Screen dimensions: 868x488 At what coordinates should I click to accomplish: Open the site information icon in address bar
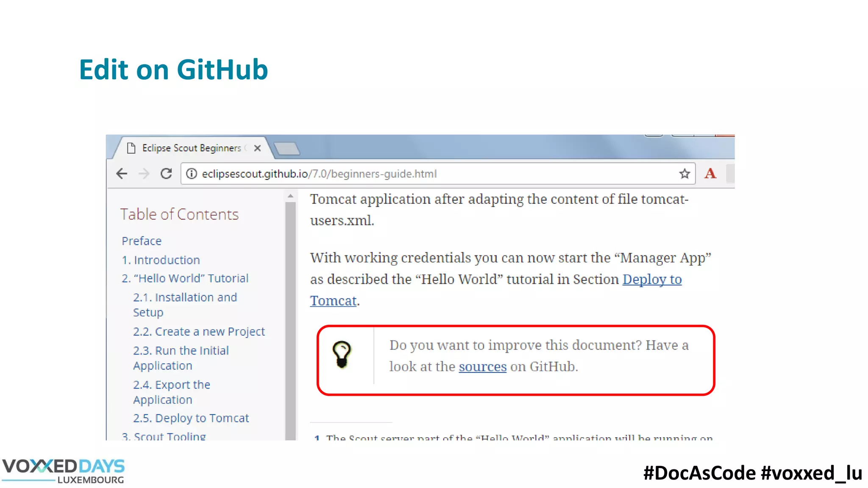[x=192, y=174]
